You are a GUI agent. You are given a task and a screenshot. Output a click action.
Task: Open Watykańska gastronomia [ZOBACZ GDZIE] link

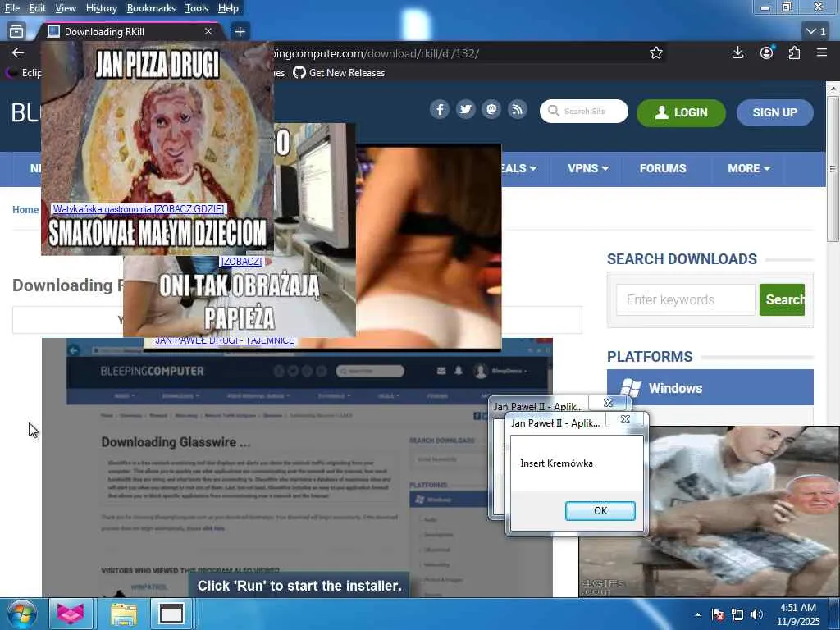click(138, 209)
